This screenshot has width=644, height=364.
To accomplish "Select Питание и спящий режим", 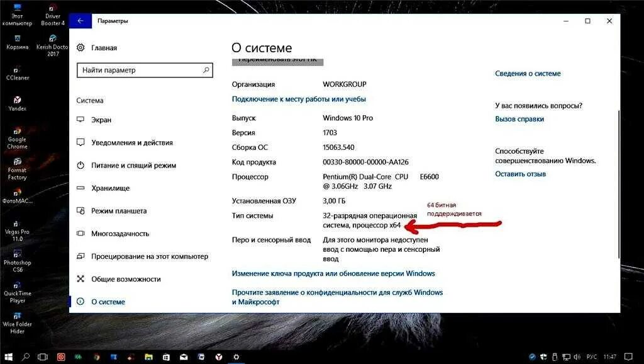I will tap(133, 166).
